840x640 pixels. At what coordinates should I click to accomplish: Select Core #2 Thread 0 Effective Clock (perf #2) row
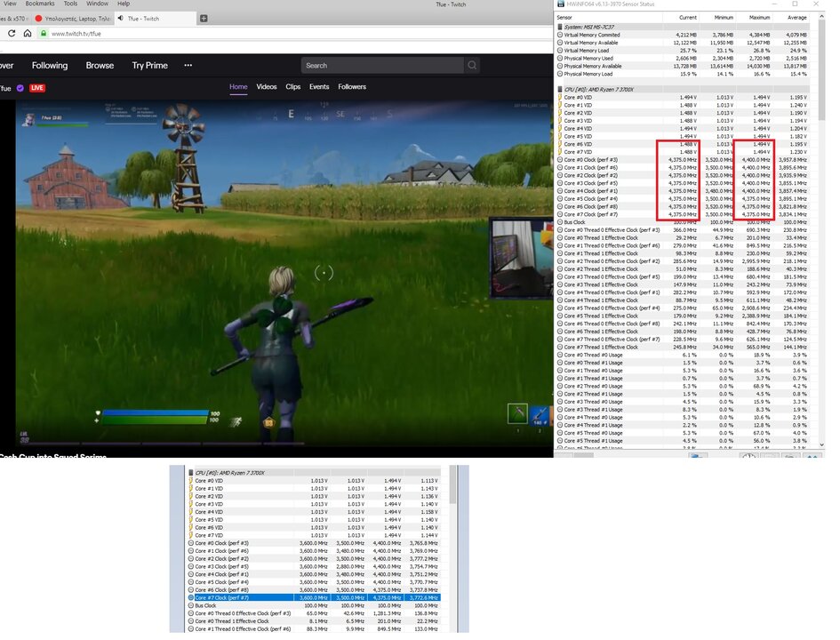(683, 261)
